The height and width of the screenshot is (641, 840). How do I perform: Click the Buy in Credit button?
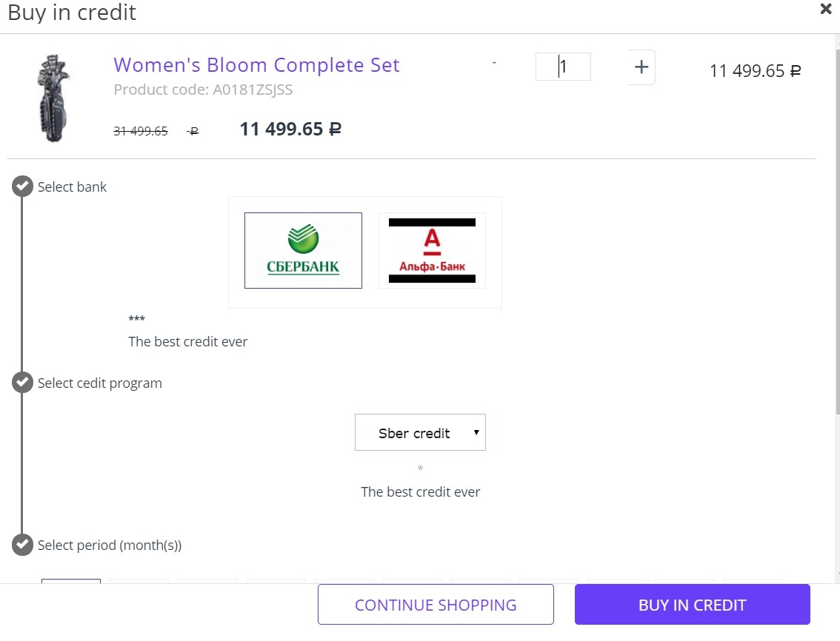692,605
